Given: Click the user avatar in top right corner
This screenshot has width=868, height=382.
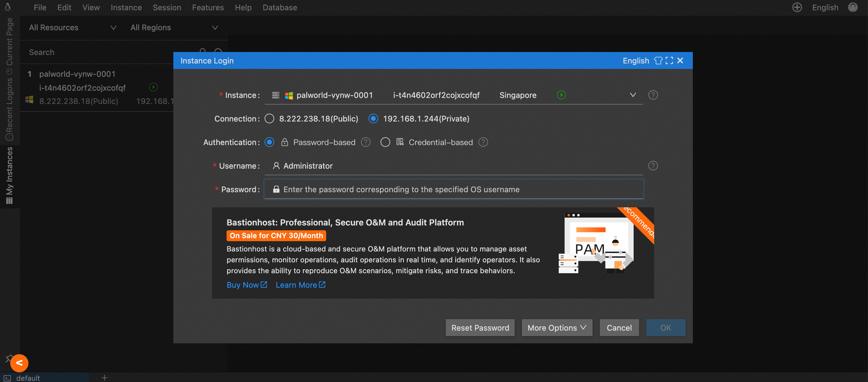Looking at the screenshot, I should 853,8.
